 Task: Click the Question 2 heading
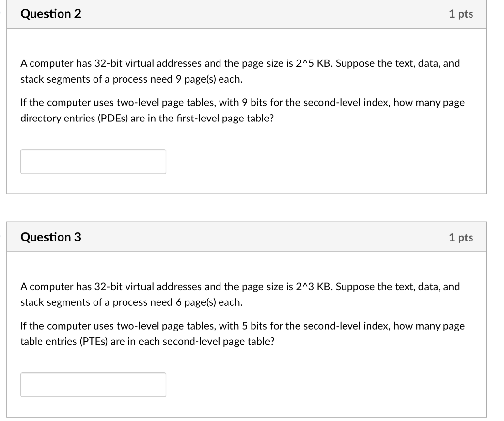(x=51, y=14)
